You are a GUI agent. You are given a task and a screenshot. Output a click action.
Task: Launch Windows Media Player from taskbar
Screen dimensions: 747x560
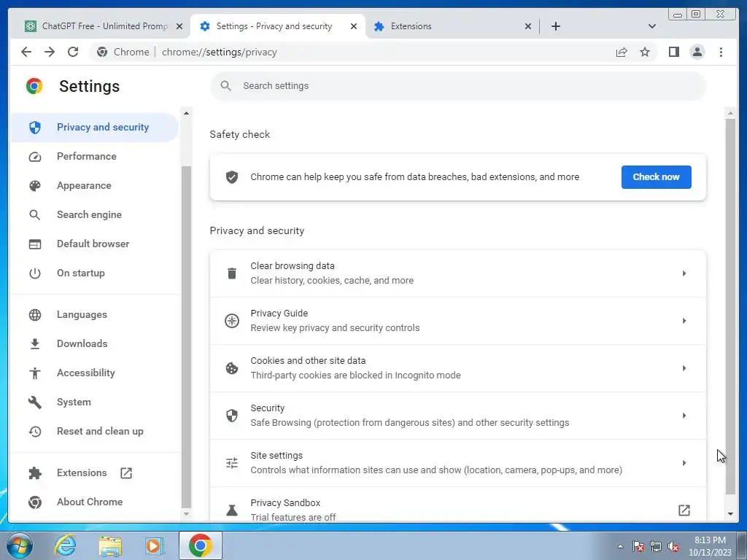pyautogui.click(x=154, y=545)
